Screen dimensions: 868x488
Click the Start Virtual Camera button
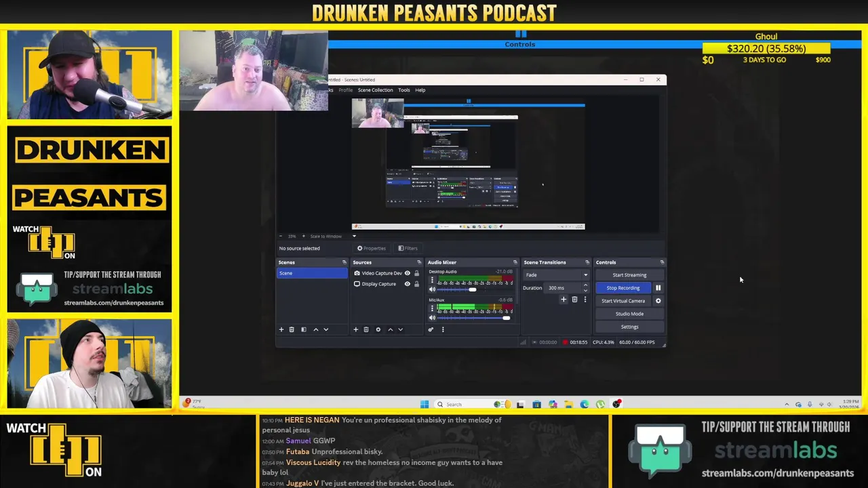(623, 301)
